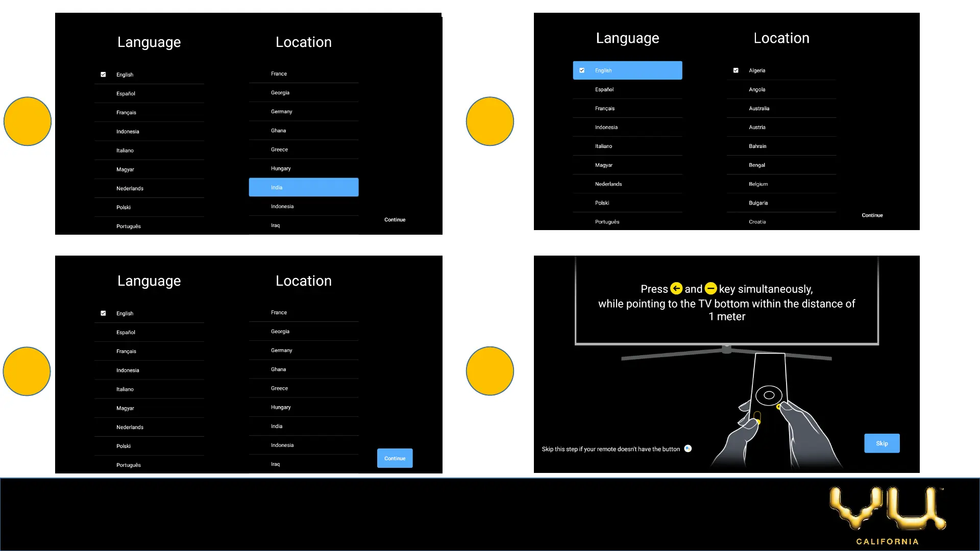Click the yellow minus key icon
Image resolution: width=980 pixels, height=551 pixels.
pyautogui.click(x=710, y=289)
